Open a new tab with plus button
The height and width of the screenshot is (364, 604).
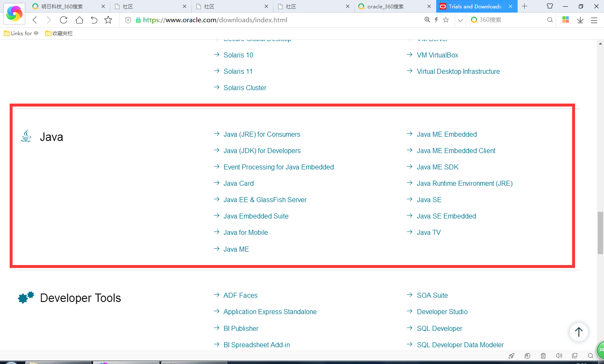(524, 6)
